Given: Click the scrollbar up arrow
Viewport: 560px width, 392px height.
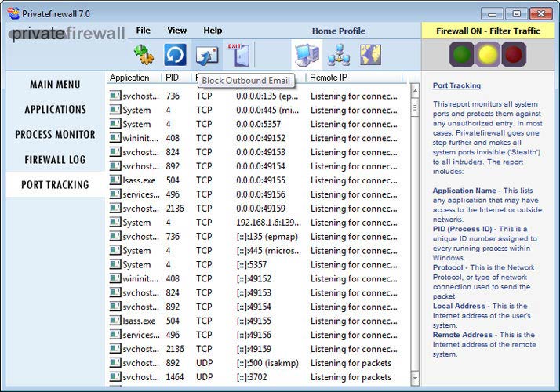Looking at the screenshot, I should (x=415, y=91).
